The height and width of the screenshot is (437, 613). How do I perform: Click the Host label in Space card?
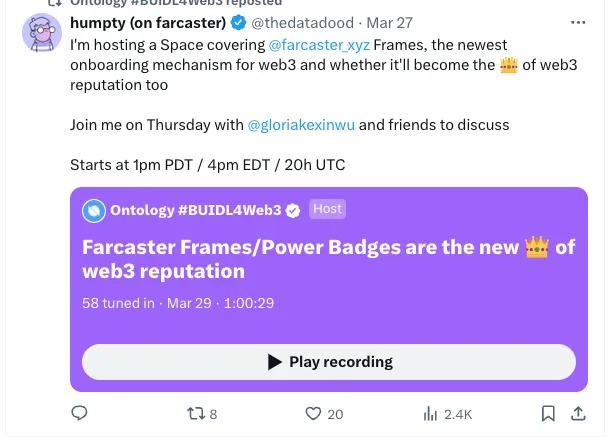pos(327,209)
